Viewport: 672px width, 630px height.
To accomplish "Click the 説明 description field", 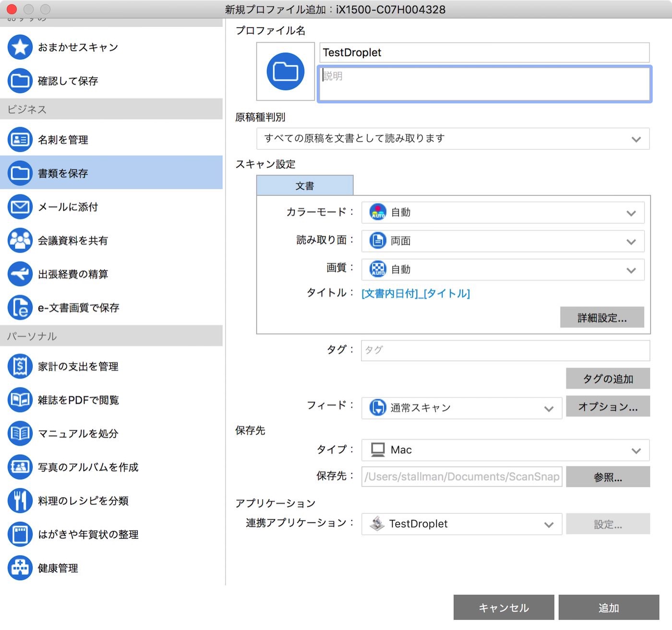I will 484,84.
